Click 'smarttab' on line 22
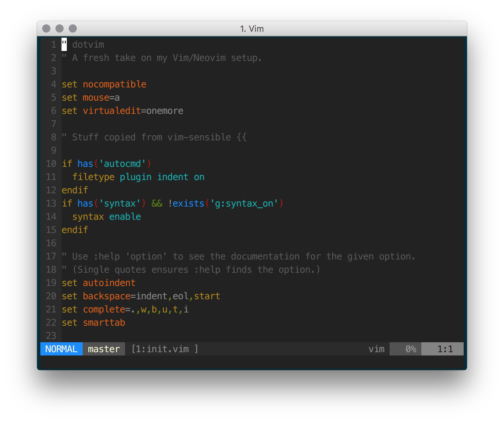504x423 pixels. (x=104, y=322)
